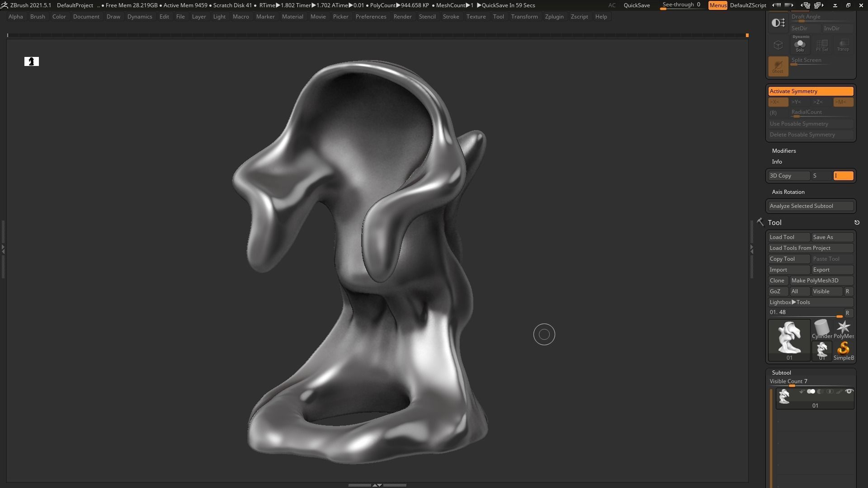
Task: Collapse the right tray divider arrows
Action: [751, 249]
